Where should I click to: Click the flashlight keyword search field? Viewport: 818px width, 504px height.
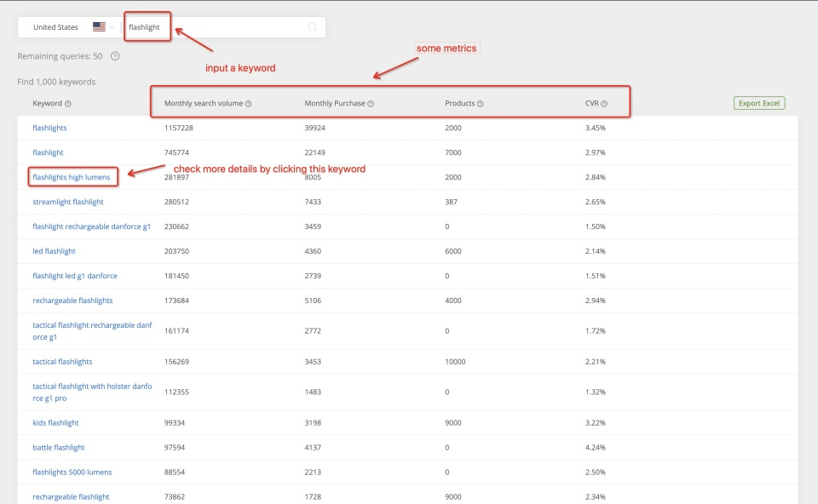click(224, 27)
